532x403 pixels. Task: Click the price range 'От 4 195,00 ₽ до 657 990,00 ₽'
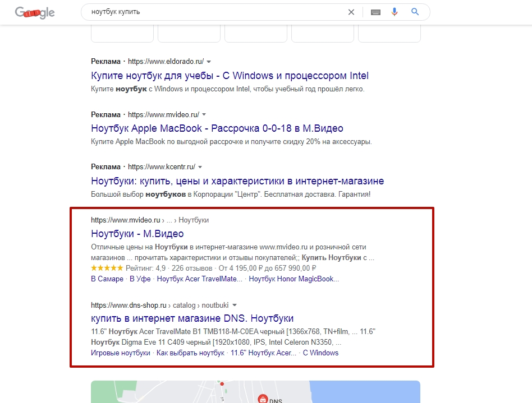pos(267,268)
